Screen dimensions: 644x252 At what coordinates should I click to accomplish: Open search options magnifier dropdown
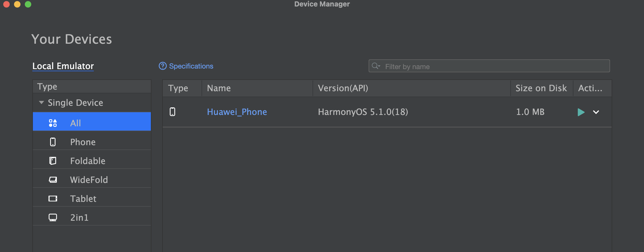[376, 66]
